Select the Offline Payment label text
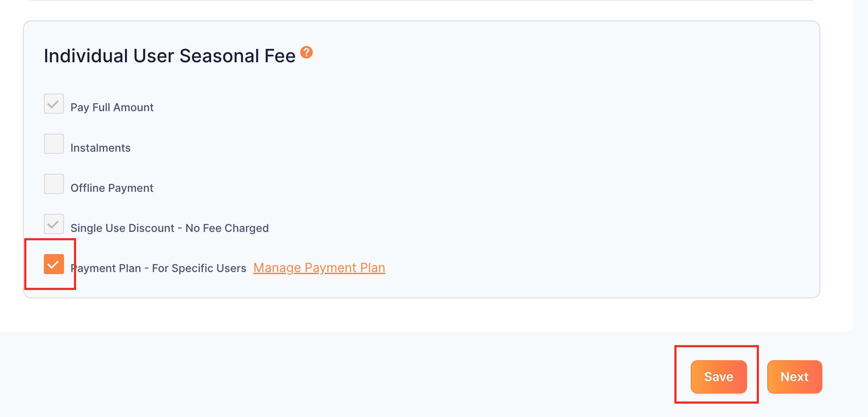Viewport: 868px width, 417px height. tap(112, 188)
